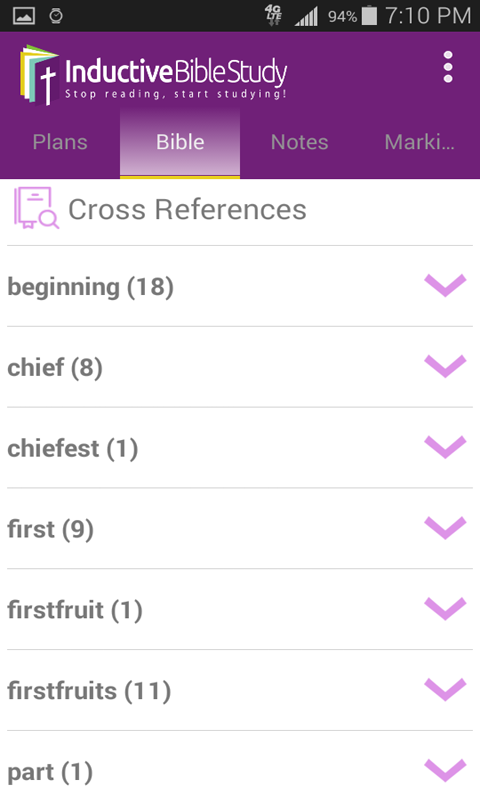
Task: Tap the gallery notification icon in status bar
Action: (x=24, y=16)
